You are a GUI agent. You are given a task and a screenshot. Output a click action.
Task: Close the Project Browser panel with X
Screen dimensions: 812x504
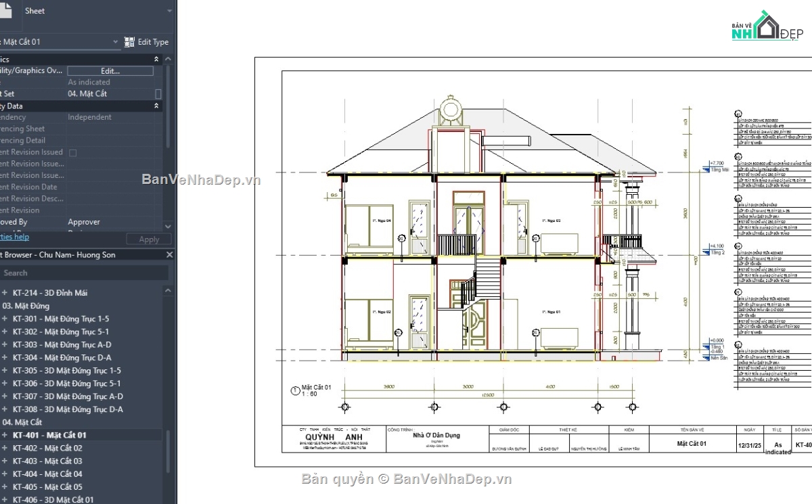click(x=169, y=255)
